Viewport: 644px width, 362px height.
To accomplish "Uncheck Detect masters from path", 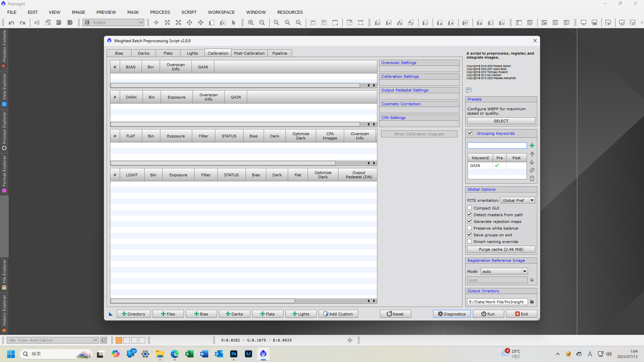I will (x=470, y=215).
